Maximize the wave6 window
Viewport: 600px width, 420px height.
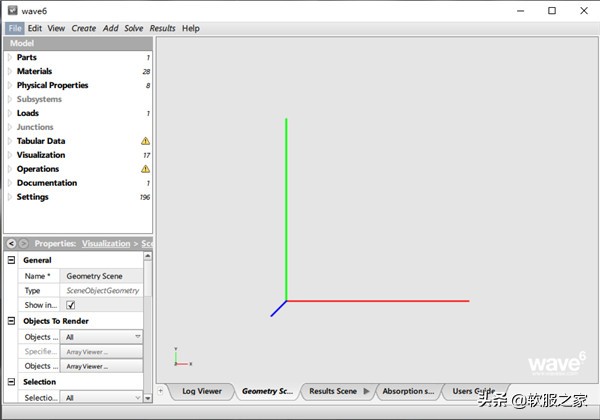coord(552,11)
